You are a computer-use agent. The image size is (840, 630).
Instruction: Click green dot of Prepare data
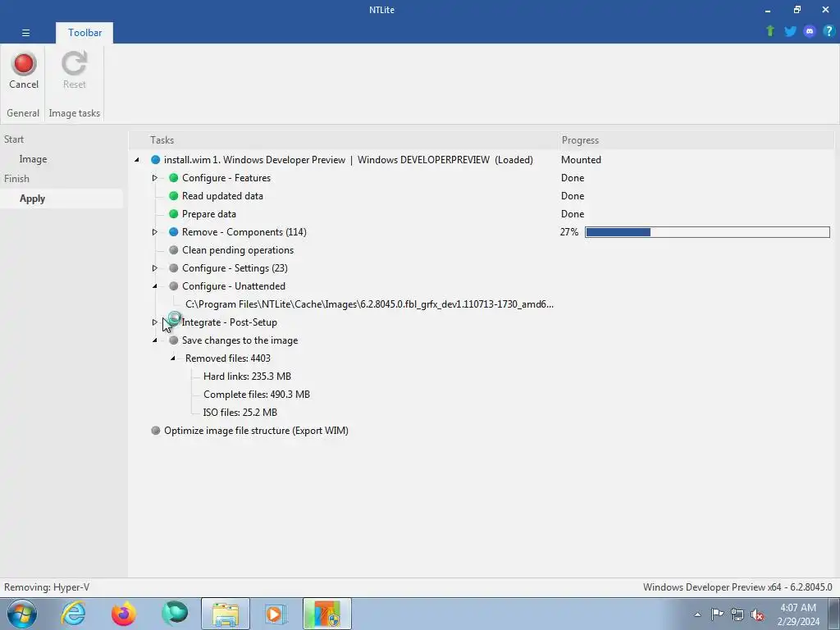(x=174, y=214)
